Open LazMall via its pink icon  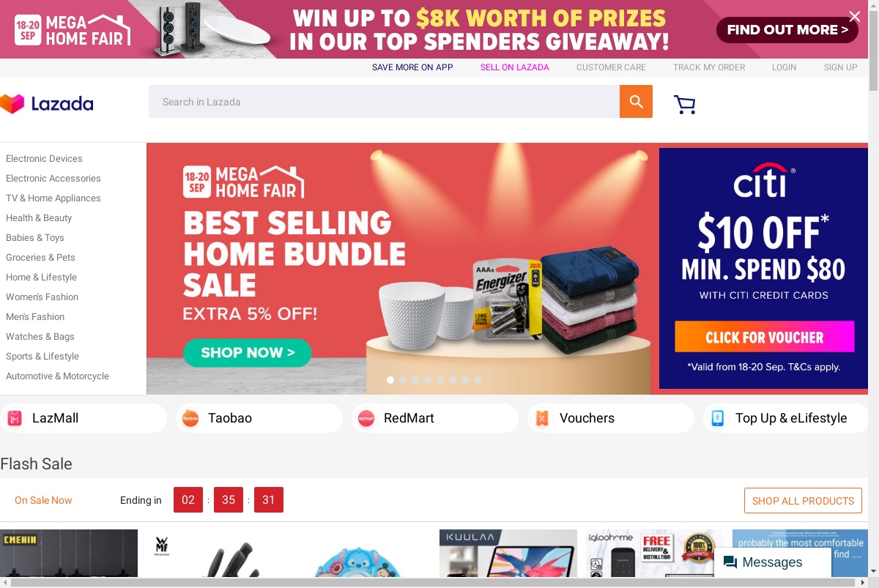click(15, 418)
